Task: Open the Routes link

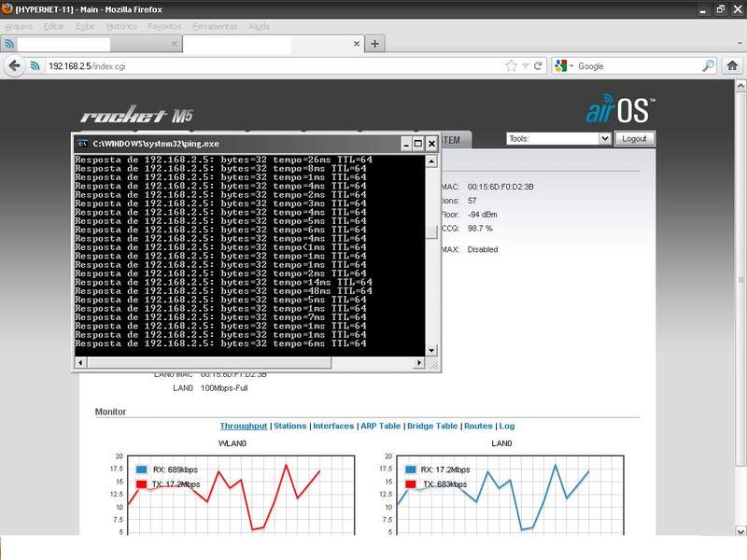Action: [x=478, y=426]
